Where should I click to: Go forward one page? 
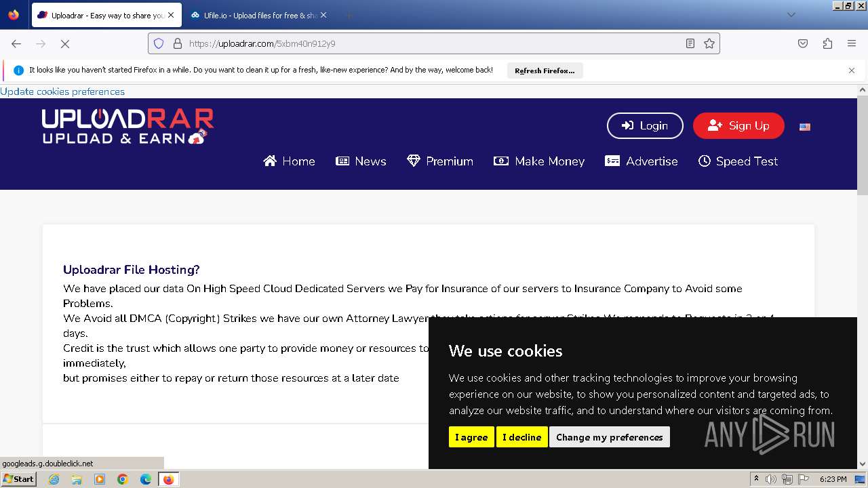click(x=41, y=43)
